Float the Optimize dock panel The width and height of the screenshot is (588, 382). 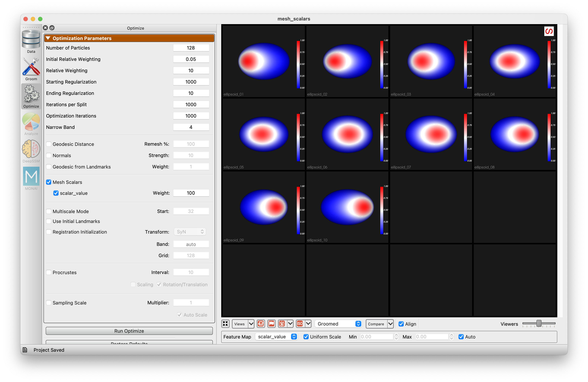[x=52, y=28]
